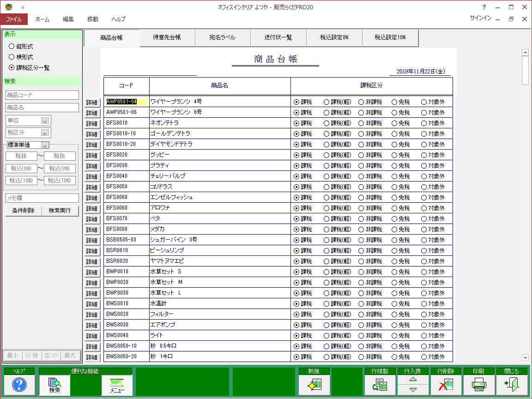Click the highlighted AWP0501-04 code cell

(x=126, y=102)
